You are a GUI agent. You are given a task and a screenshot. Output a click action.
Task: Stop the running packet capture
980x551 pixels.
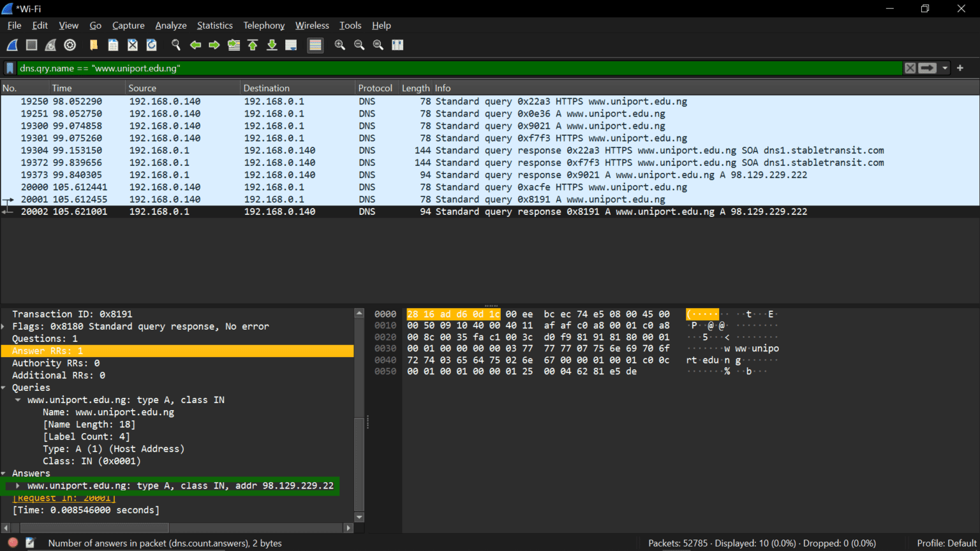click(x=31, y=45)
